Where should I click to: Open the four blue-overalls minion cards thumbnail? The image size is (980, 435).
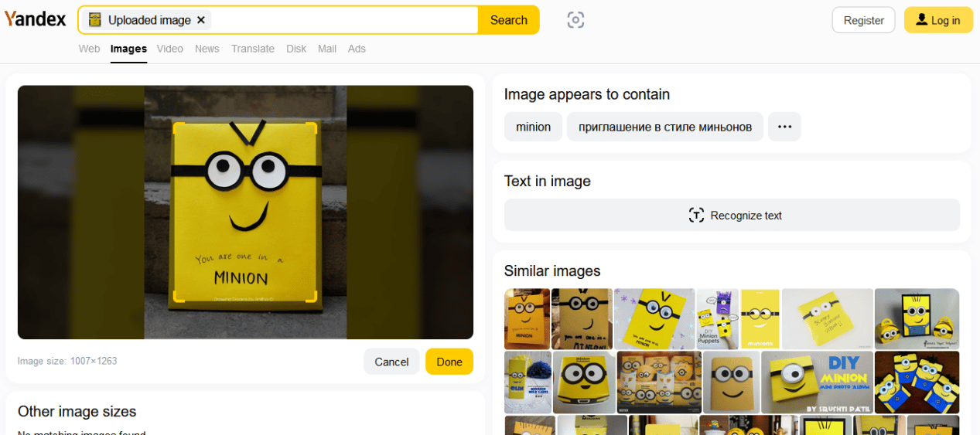pyautogui.click(x=917, y=382)
